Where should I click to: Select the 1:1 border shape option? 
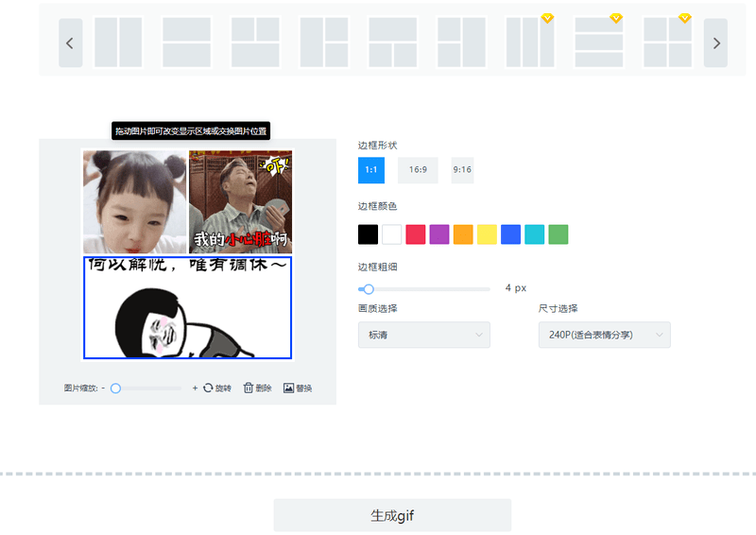pos(371,170)
